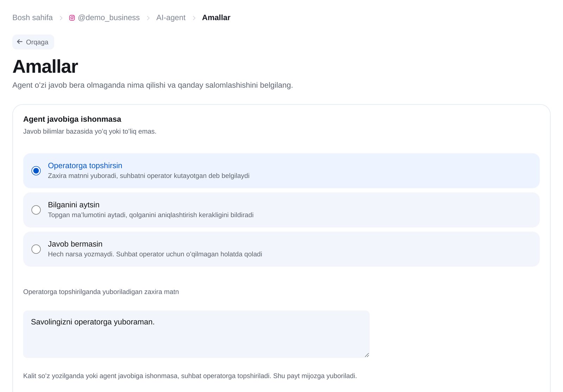This screenshot has width=563, height=392.
Task: Navigate to AI-agent breadcrumb
Action: click(171, 18)
